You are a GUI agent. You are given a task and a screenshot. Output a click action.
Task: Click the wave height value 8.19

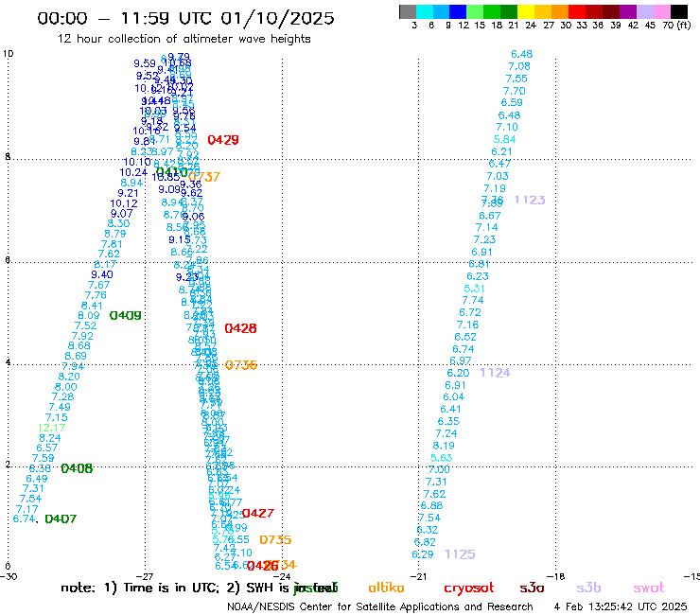point(444,446)
